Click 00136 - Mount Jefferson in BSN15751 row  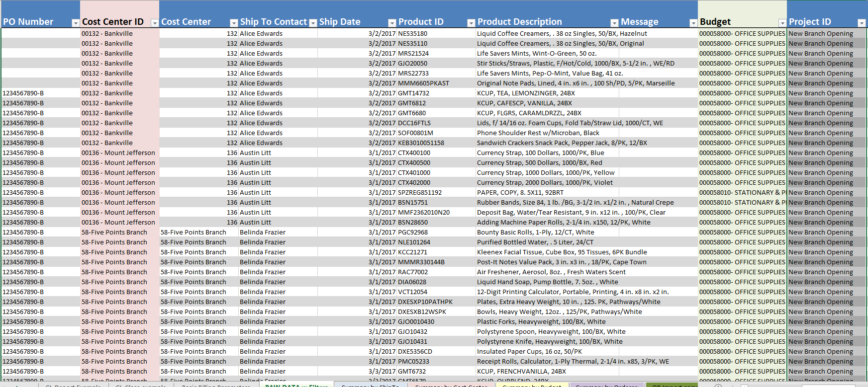(118, 203)
